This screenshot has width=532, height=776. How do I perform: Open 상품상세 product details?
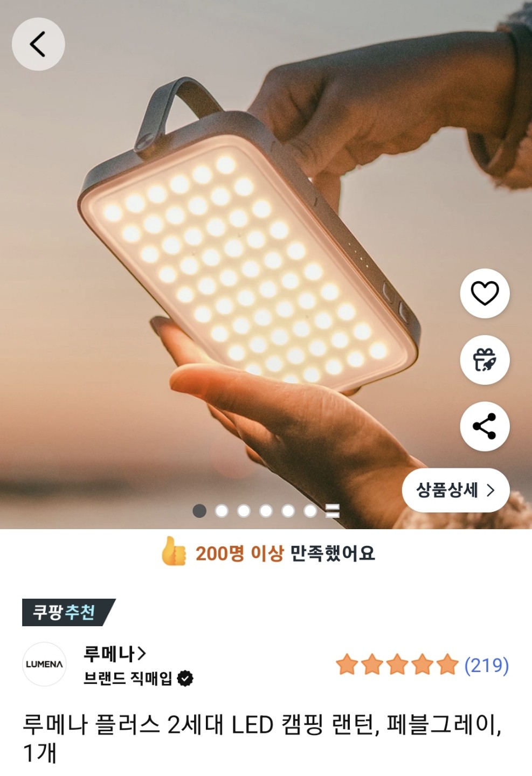[x=455, y=490]
